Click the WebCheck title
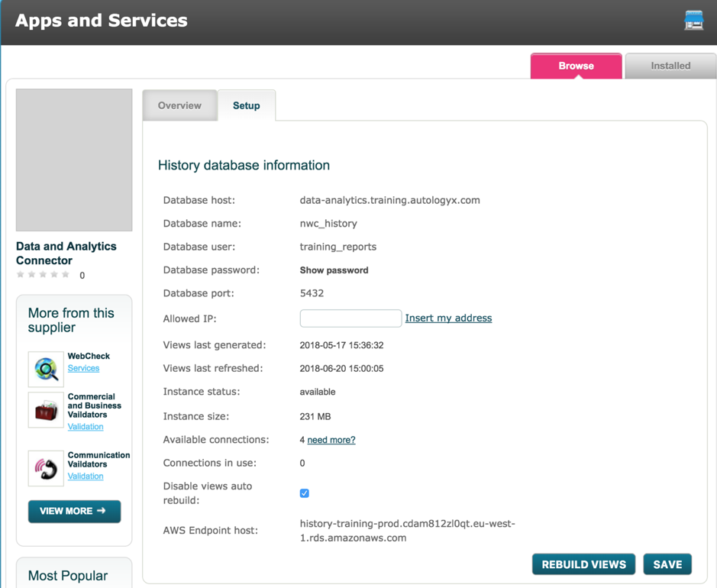 click(x=89, y=356)
